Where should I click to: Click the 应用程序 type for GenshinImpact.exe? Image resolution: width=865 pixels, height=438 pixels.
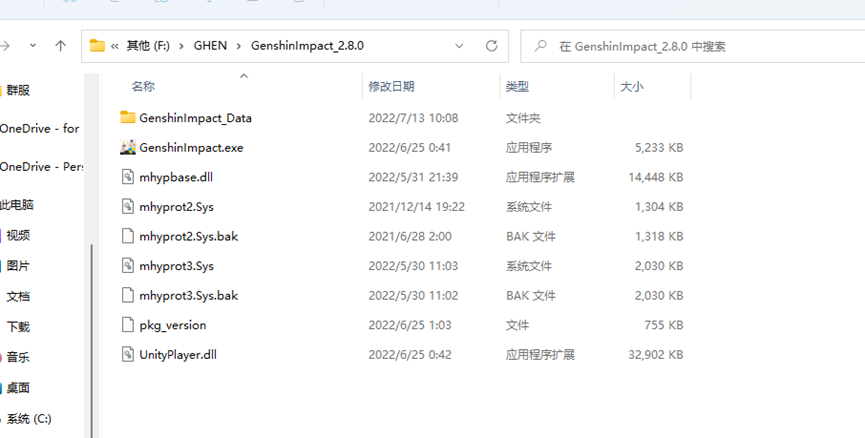pos(528,147)
